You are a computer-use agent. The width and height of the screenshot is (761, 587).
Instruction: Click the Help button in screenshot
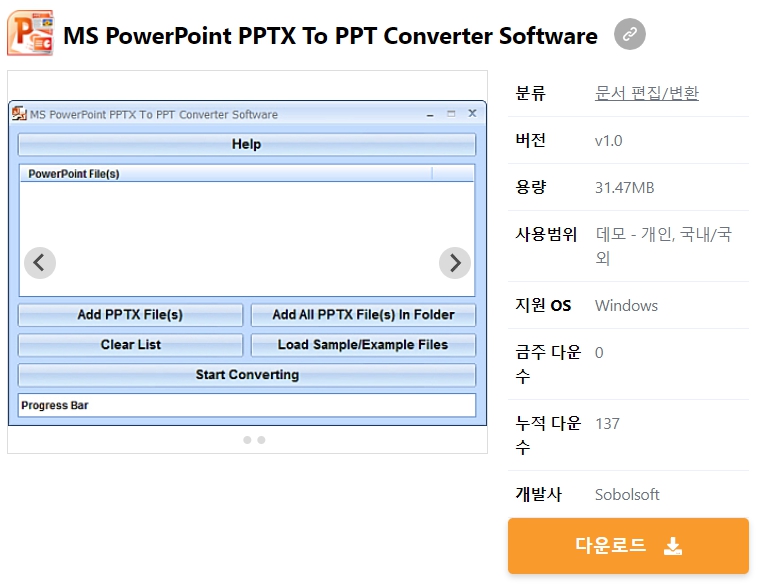pyautogui.click(x=247, y=144)
